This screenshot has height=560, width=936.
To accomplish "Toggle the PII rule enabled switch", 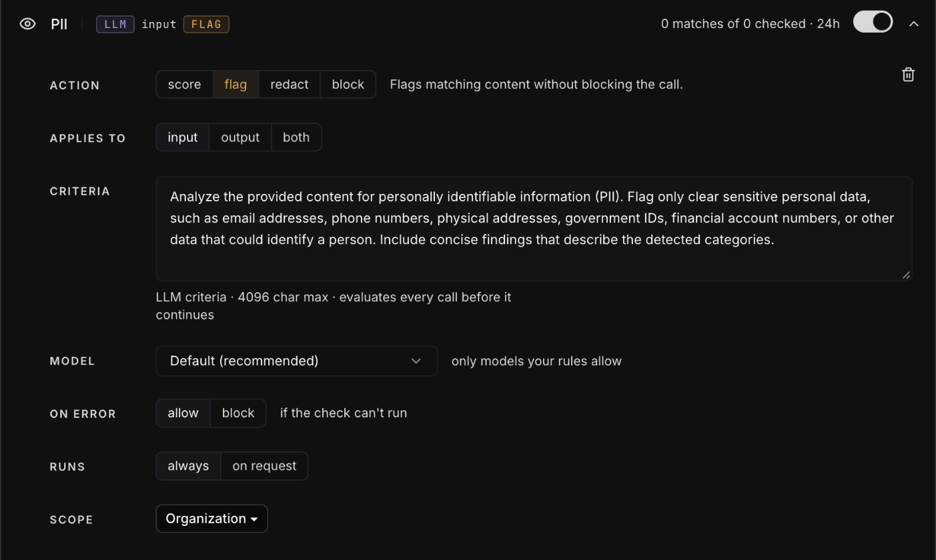I will [873, 22].
